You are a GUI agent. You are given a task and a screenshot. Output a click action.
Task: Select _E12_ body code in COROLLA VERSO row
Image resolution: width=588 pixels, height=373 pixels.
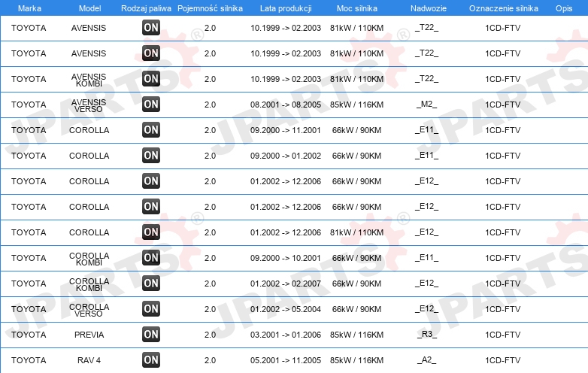point(427,309)
